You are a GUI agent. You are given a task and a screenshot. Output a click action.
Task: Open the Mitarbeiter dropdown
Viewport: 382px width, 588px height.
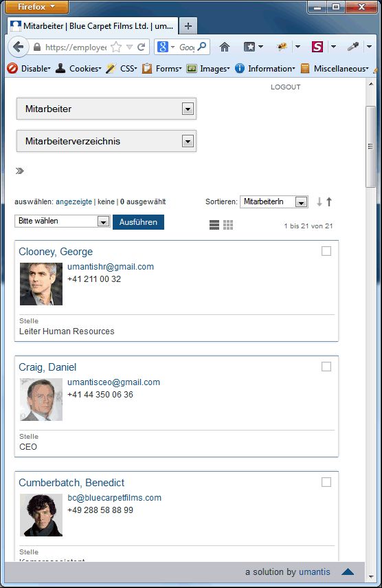click(106, 109)
